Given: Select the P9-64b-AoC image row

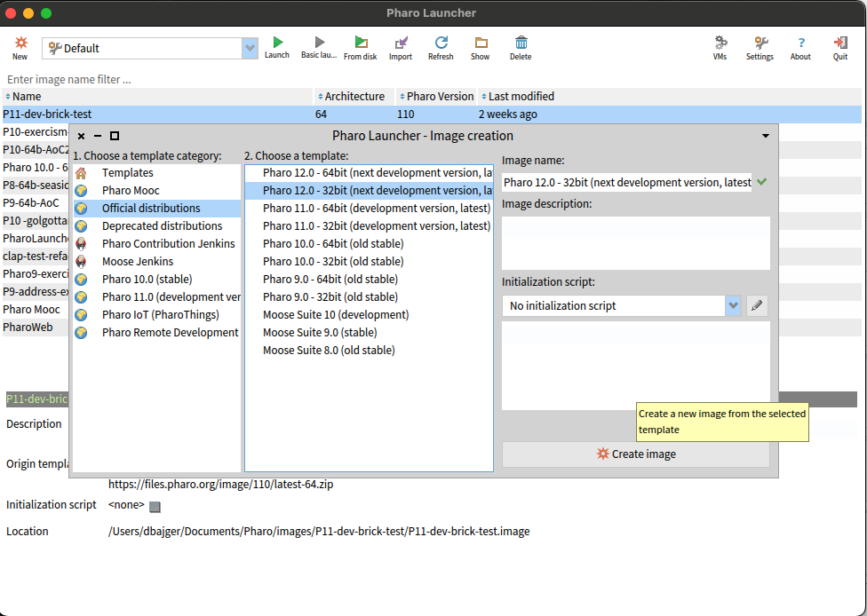Looking at the screenshot, I should pyautogui.click(x=36, y=202).
